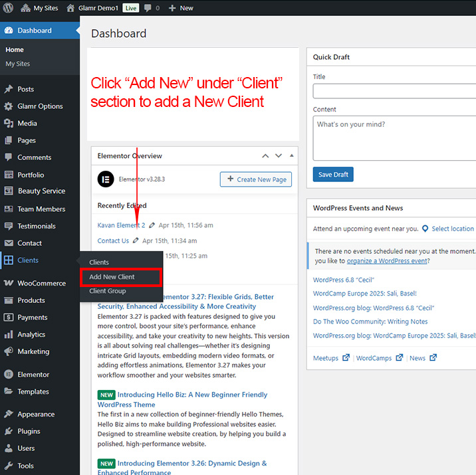Click the Payments icon
This screenshot has height=475, width=476.
[x=9, y=318]
